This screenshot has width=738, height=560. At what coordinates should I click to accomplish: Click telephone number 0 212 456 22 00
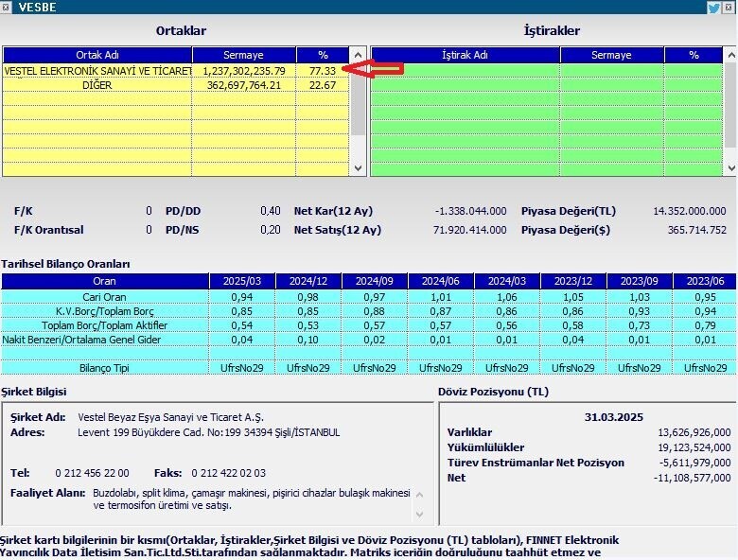click(x=93, y=473)
